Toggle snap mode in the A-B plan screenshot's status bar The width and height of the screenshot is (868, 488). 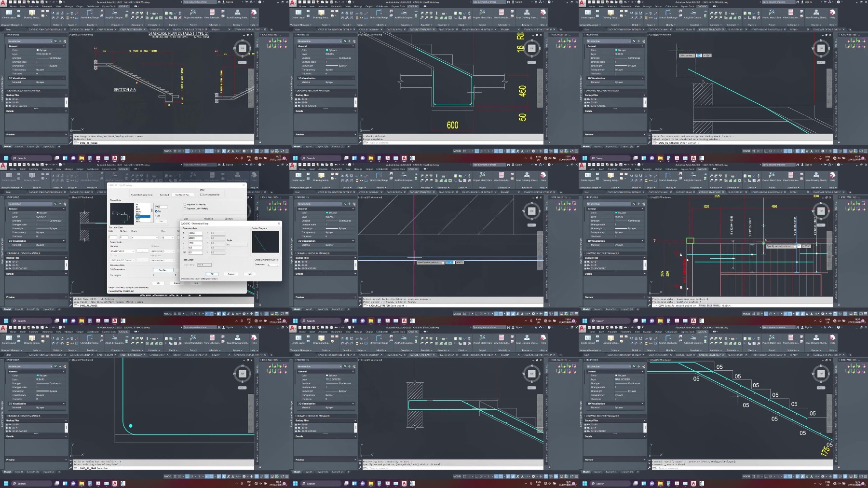[x=759, y=313]
